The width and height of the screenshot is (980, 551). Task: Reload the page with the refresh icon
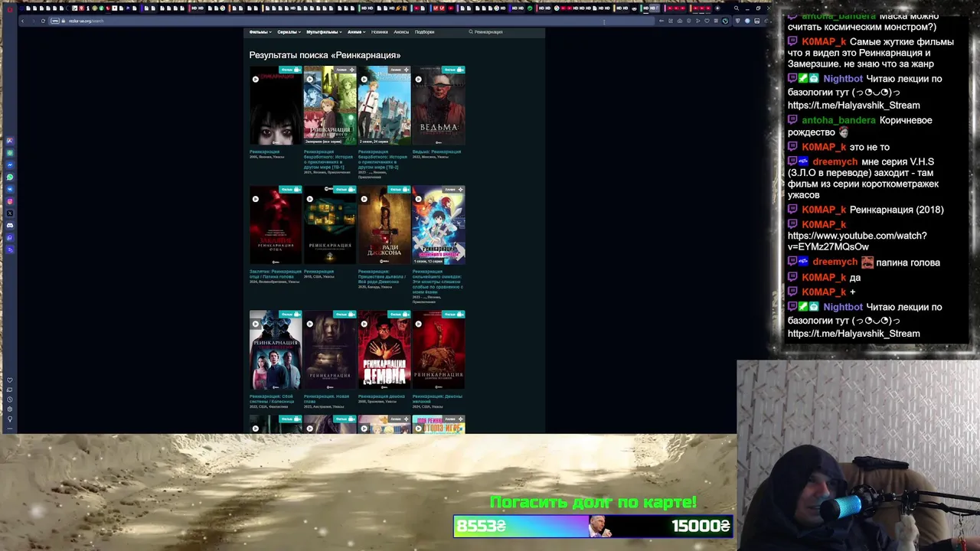(x=43, y=21)
